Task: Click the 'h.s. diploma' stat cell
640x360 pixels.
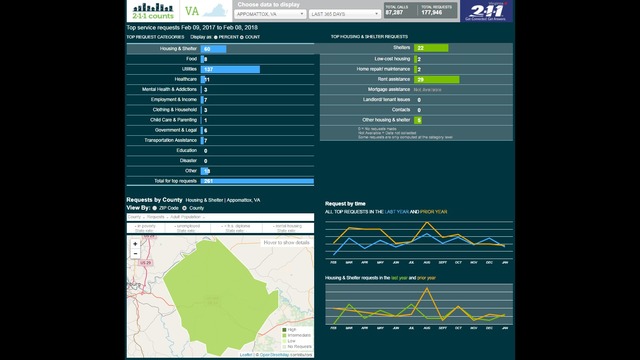Action: click(236, 228)
